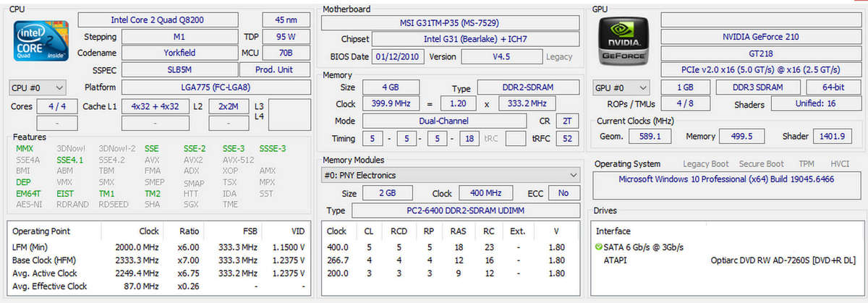Click the Legacy BIOS label
Screen dimensions: 868x303
[559, 56]
